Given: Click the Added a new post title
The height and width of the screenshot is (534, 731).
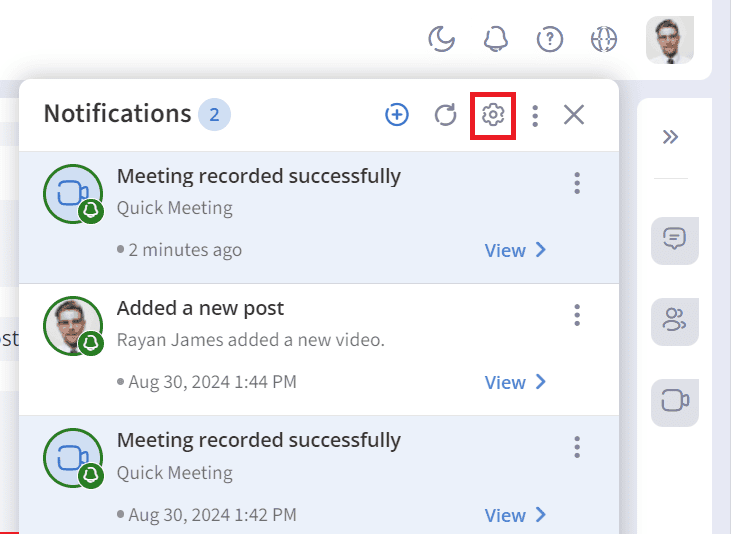Looking at the screenshot, I should 201,308.
